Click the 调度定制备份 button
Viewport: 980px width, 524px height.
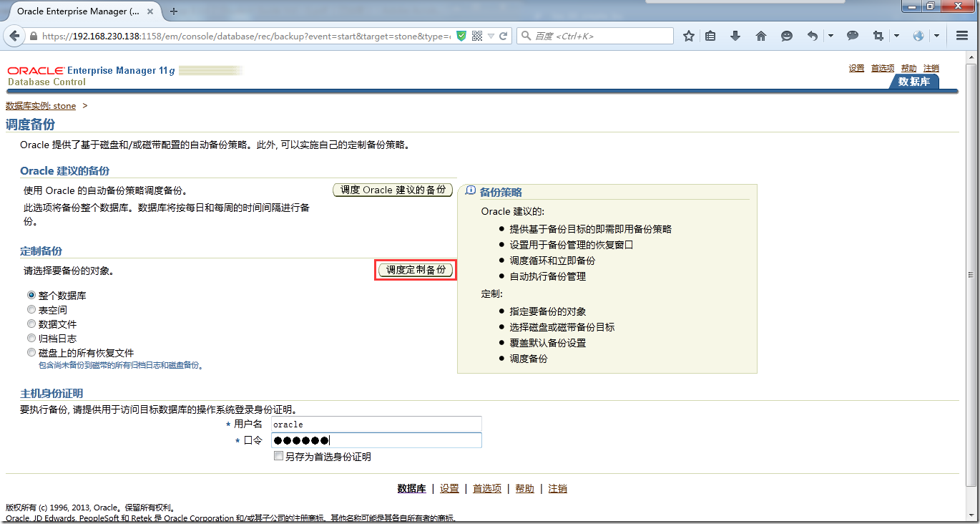[416, 270]
